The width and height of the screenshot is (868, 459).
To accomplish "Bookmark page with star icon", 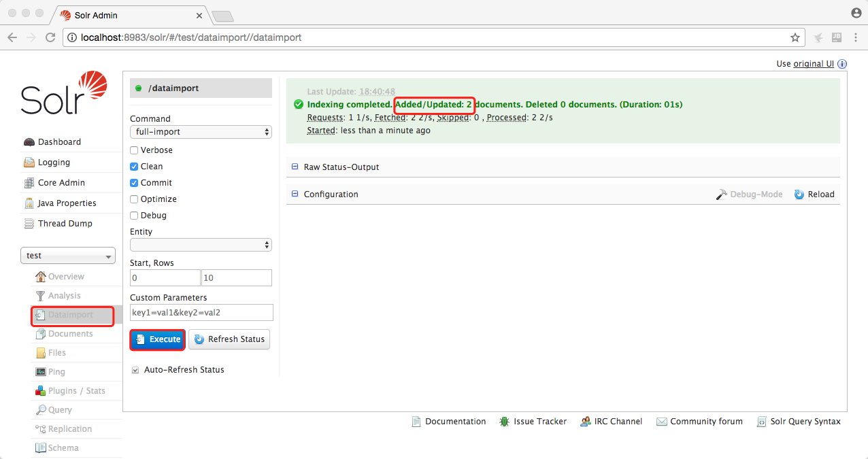I will (x=795, y=37).
